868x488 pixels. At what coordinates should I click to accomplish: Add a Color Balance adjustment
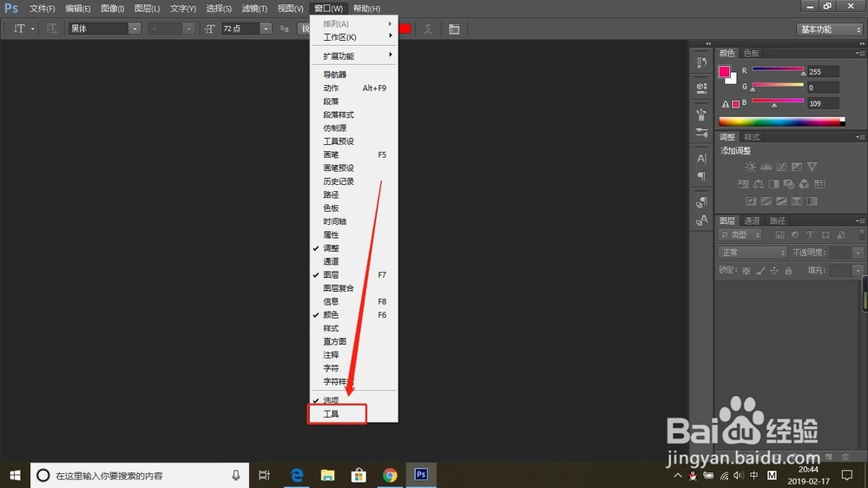click(x=759, y=184)
